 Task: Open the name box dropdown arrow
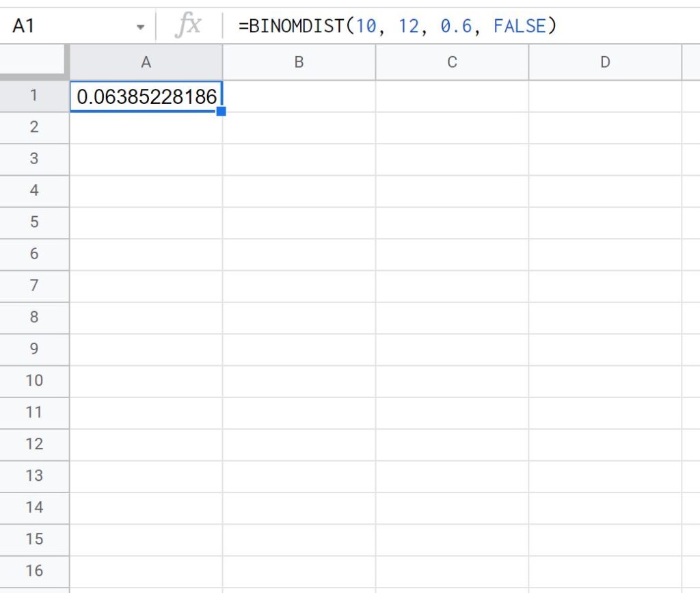pos(140,25)
